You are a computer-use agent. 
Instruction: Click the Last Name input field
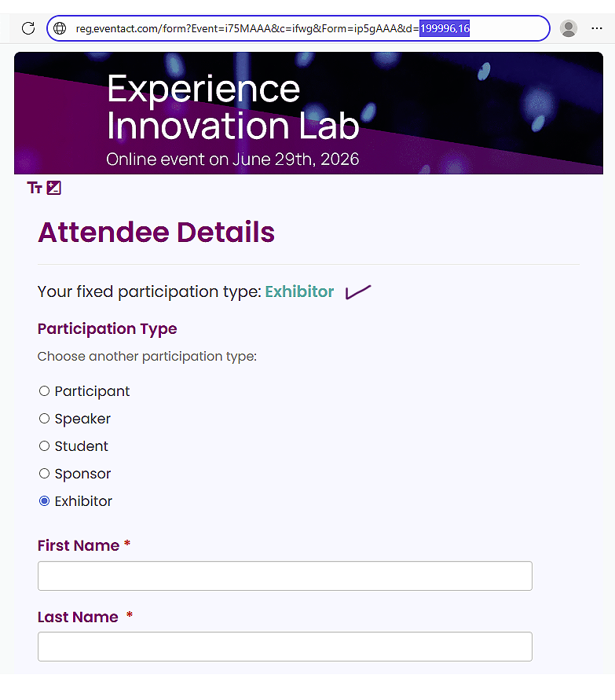pos(284,646)
